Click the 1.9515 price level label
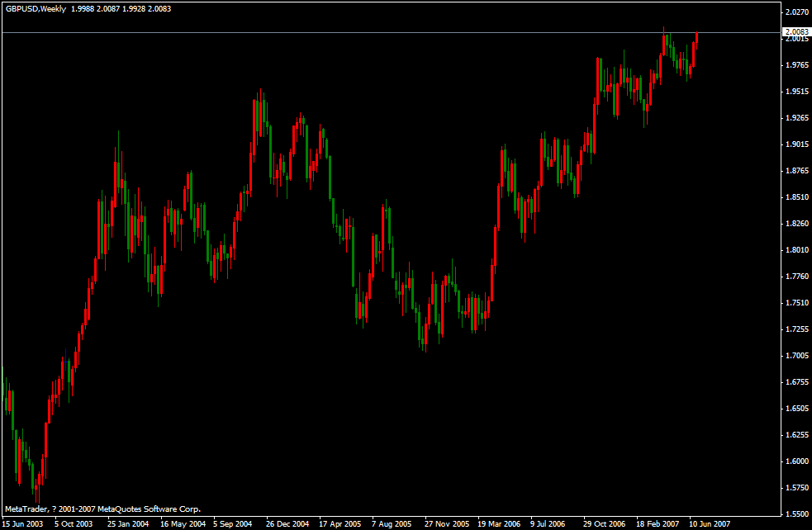This screenshot has height=530, width=812. [797, 91]
